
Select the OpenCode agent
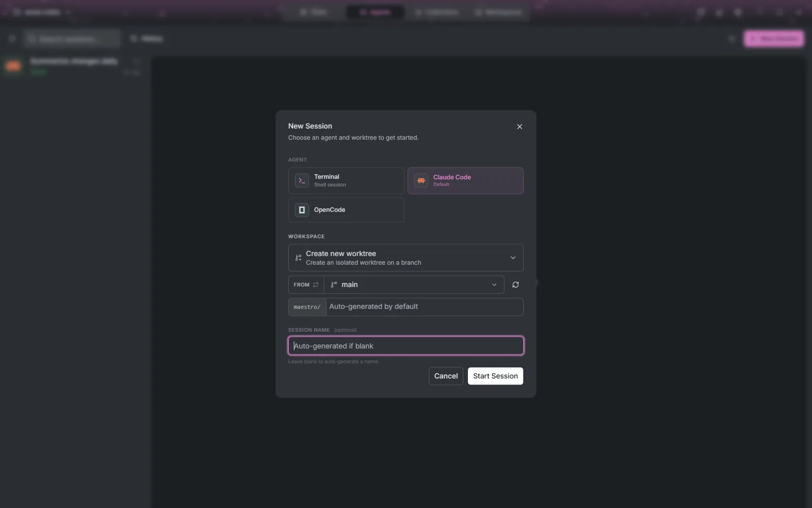[x=346, y=210]
